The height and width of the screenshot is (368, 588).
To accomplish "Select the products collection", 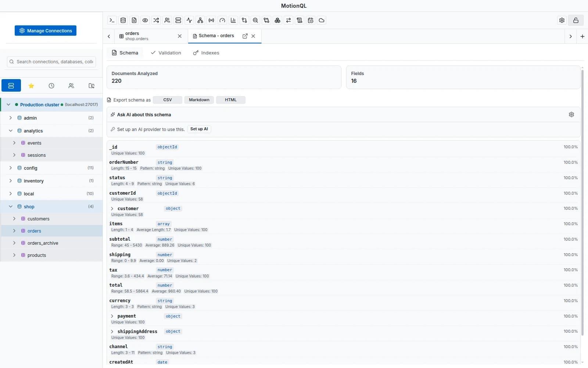I will click(51, 255).
